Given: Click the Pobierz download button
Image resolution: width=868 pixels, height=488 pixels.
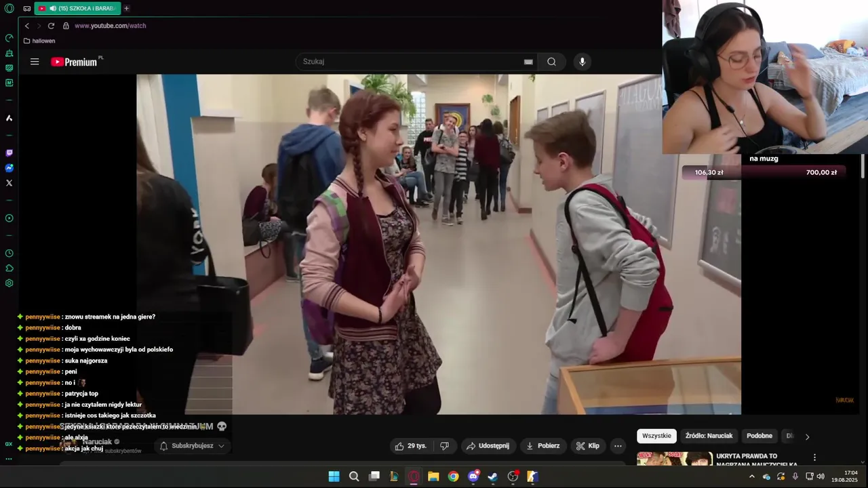Looking at the screenshot, I should (543, 446).
